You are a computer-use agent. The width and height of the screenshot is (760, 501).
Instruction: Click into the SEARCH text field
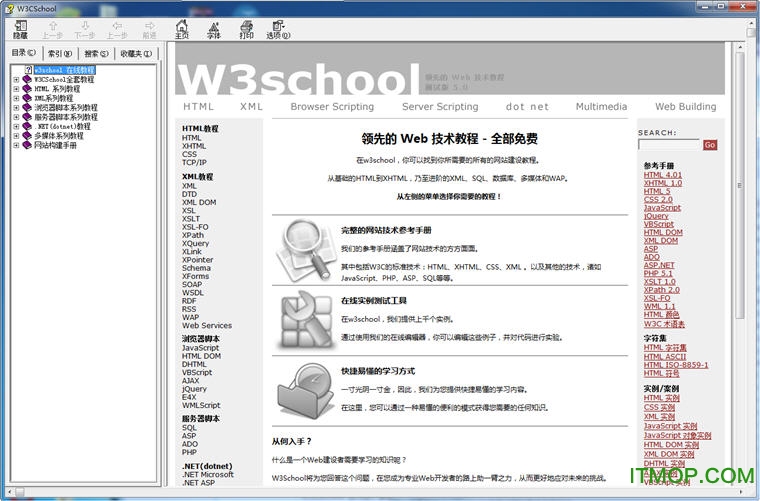click(669, 145)
